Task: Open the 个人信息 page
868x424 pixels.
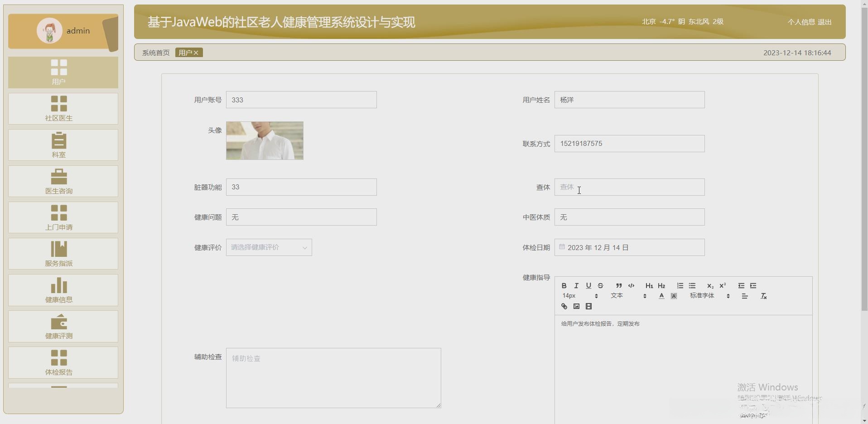Action: coord(800,22)
